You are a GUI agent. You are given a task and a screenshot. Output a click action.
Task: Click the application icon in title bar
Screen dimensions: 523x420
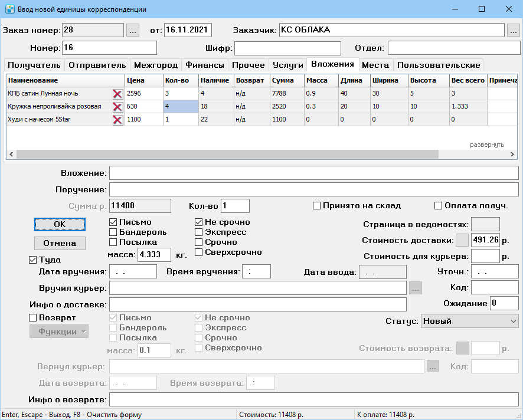(10, 9)
